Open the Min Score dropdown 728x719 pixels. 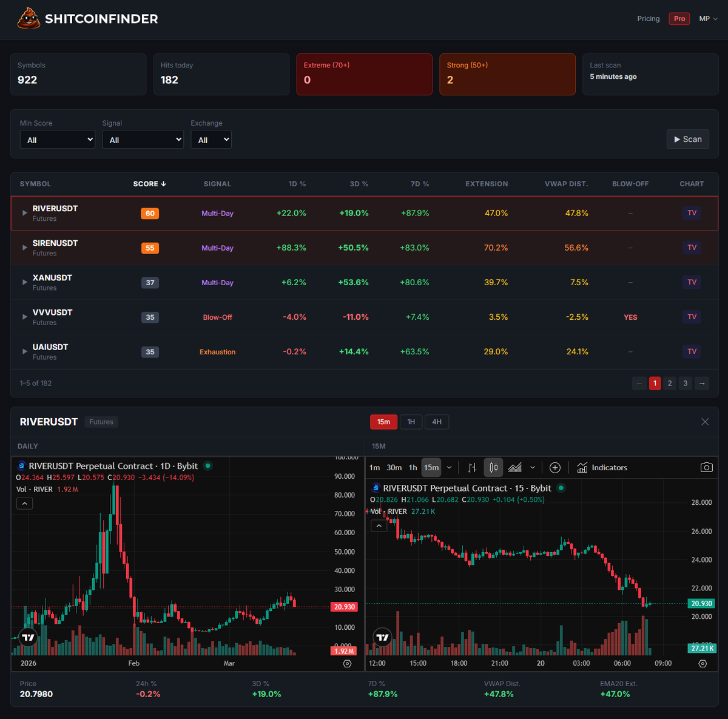point(57,139)
